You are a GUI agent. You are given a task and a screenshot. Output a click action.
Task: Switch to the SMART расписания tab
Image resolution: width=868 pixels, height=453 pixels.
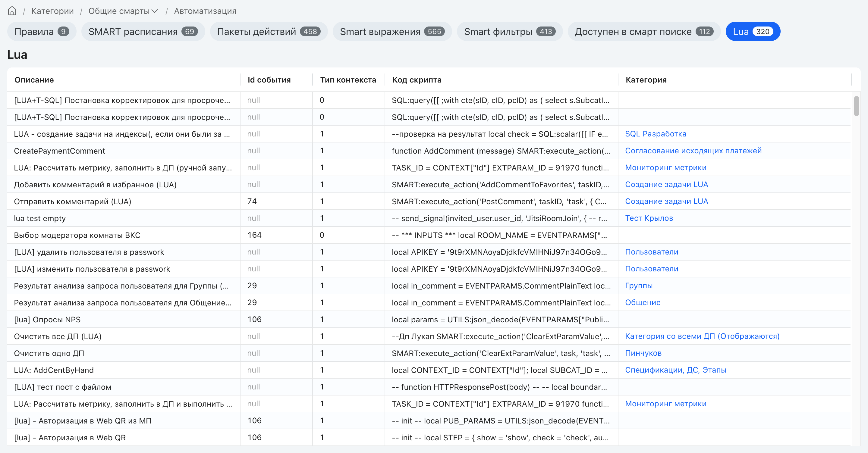pos(143,32)
